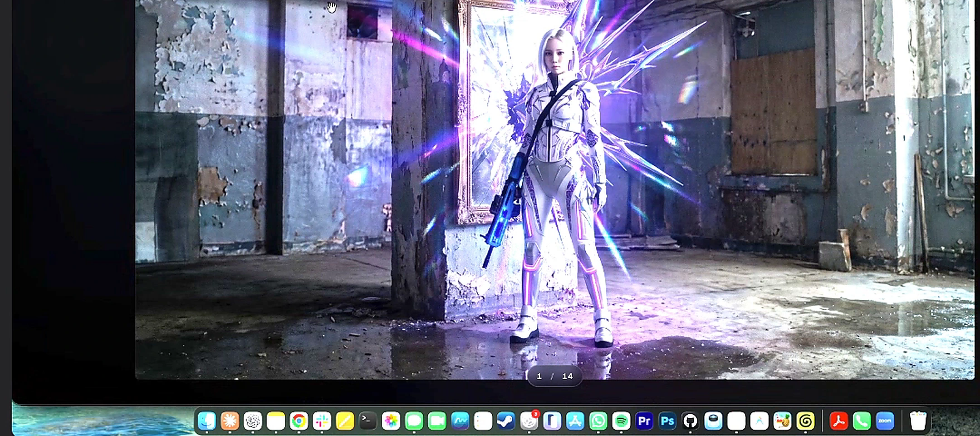Open Spotify in the dock
This screenshot has width=980, height=436.
[x=621, y=421]
